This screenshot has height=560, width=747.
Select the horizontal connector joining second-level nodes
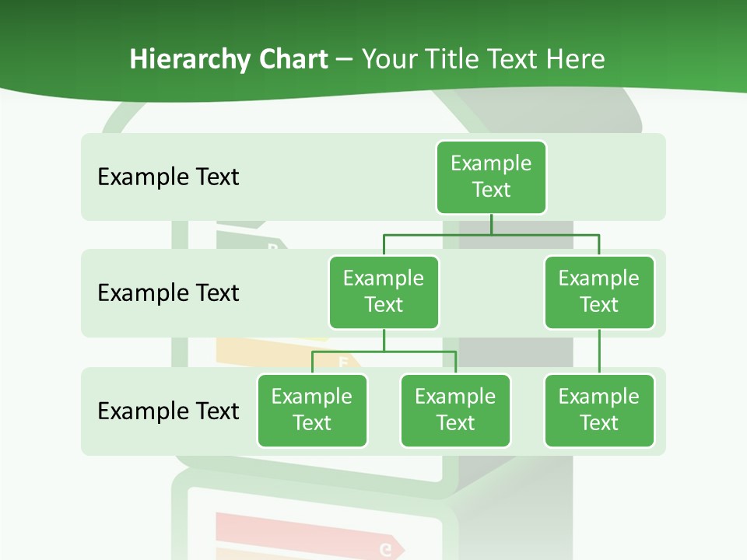coord(491,234)
